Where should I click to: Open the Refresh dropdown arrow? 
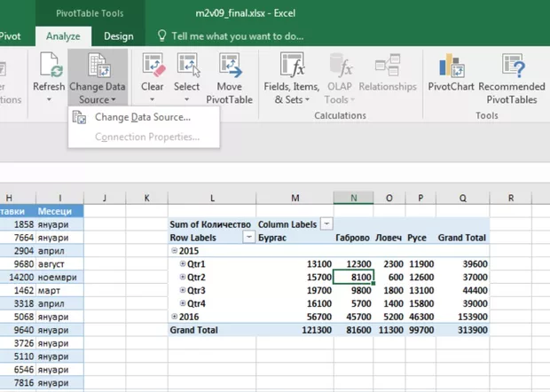[x=49, y=99]
